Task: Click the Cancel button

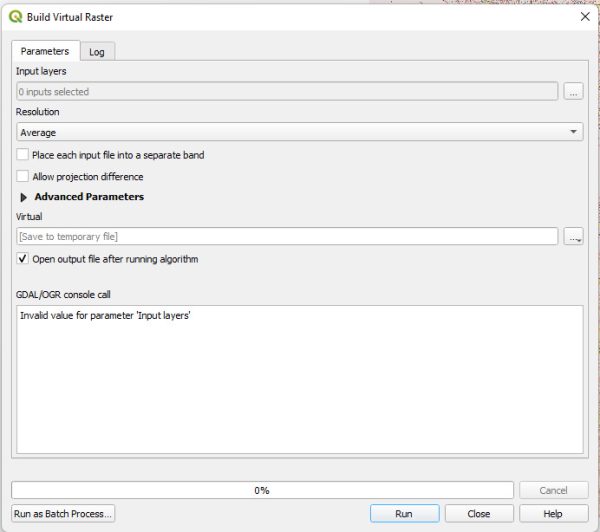Action: pyautogui.click(x=553, y=491)
